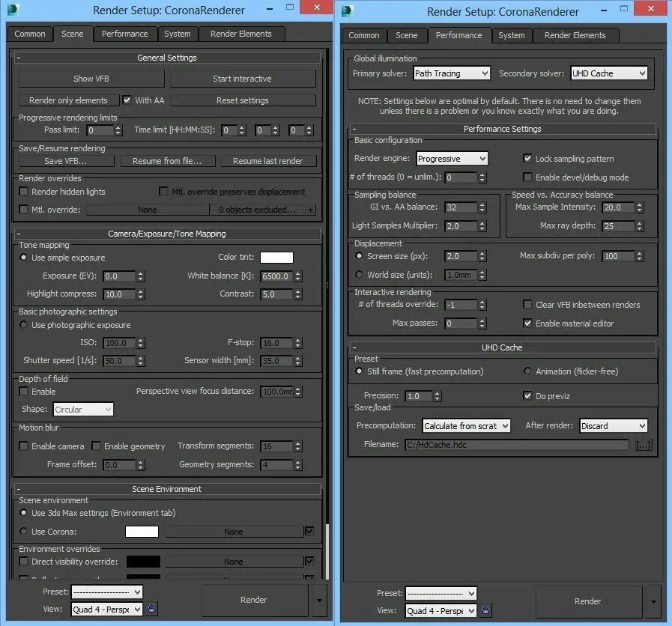Image resolution: width=672 pixels, height=626 pixels.
Task: Toggle Do previz checkbox
Action: pos(527,395)
